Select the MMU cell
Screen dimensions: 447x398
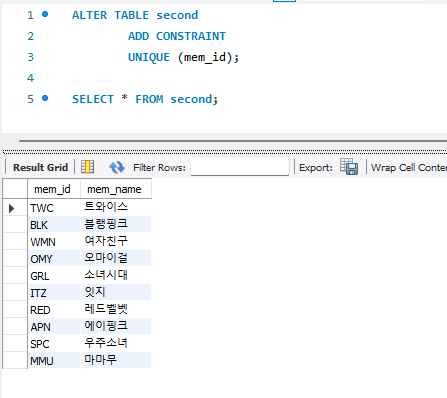pos(54,361)
